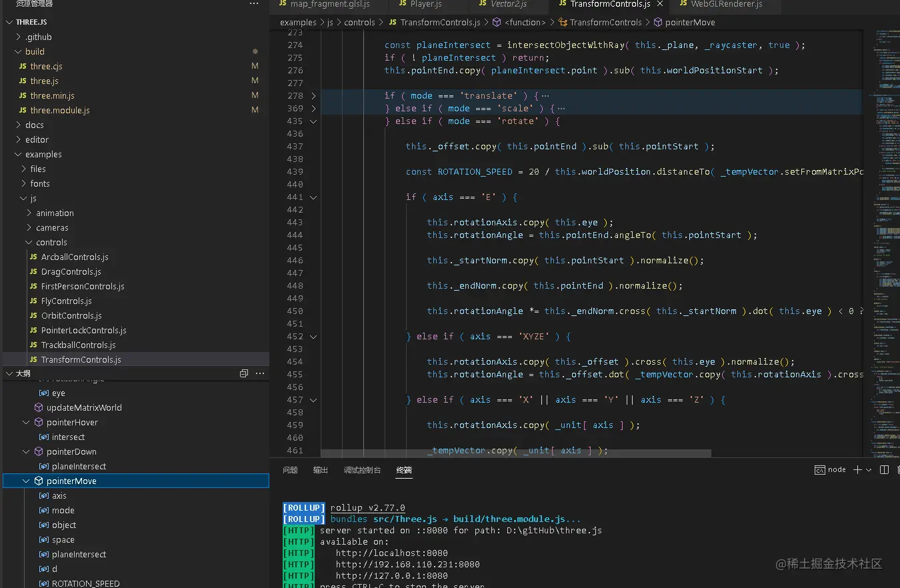This screenshot has height=588, width=900.
Task: Open http://localhost:8080 link in terminal
Action: pos(392,553)
